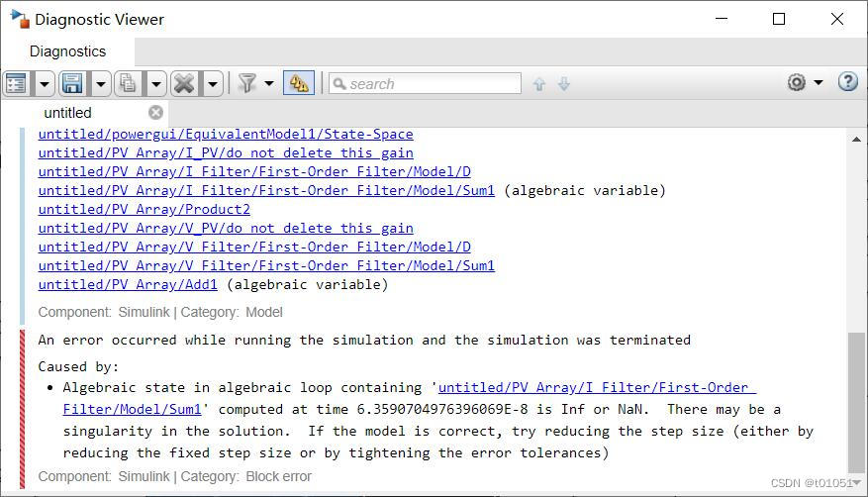Click the filter funnel icon
The width and height of the screenshot is (868, 497).
[246, 83]
